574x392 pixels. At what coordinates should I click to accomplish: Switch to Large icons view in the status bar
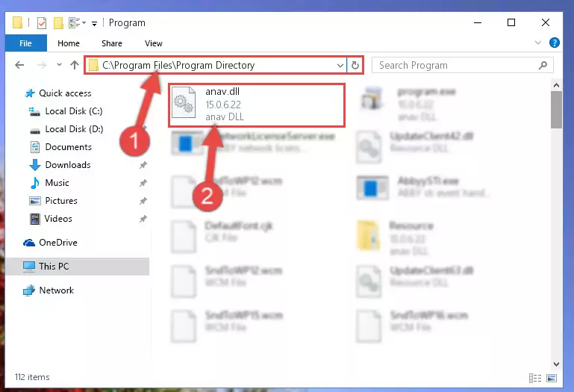coord(552,378)
